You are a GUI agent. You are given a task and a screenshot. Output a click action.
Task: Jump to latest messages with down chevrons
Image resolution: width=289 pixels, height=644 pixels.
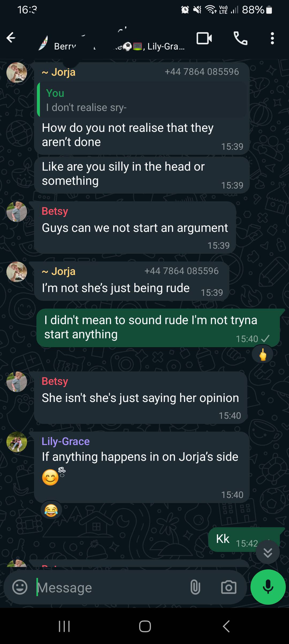pos(268,552)
